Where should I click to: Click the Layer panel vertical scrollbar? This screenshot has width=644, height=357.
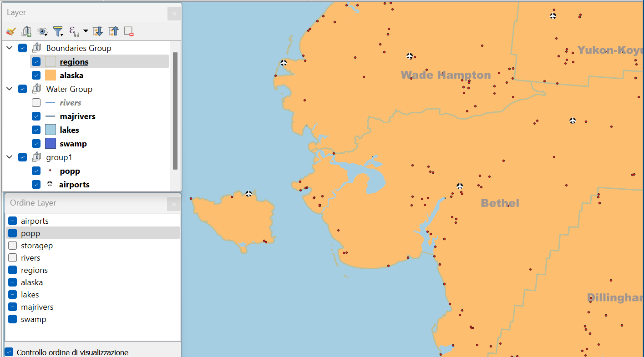point(175,111)
